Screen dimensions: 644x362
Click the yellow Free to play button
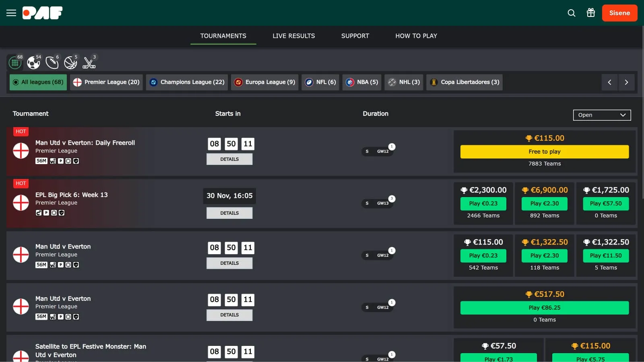[x=544, y=152]
